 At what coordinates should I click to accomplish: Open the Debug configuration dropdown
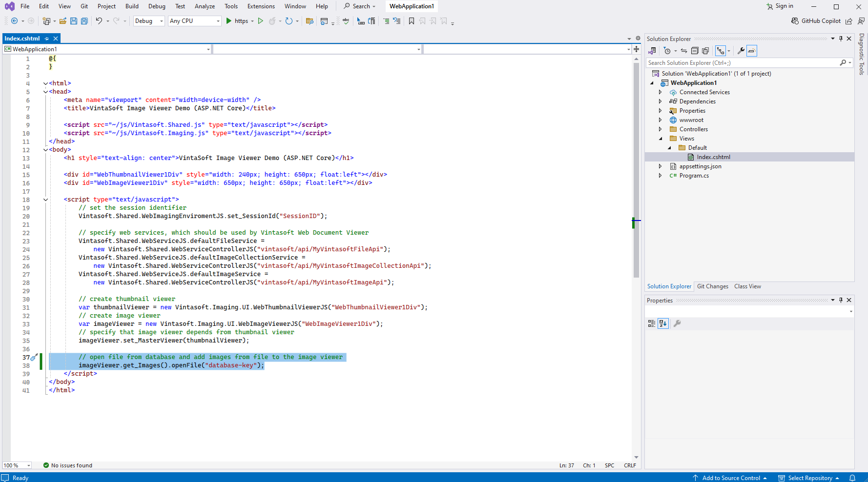(149, 21)
